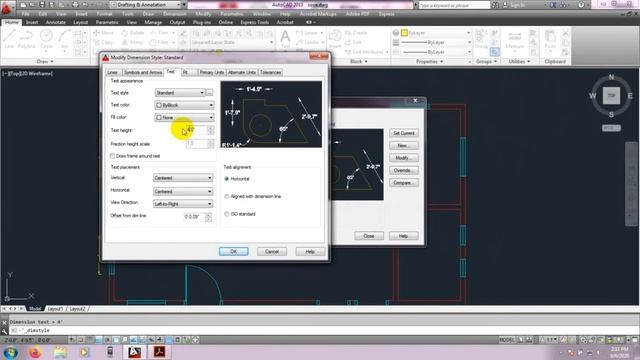
Task: Switch to the Layout1 tab
Action: pos(55,309)
